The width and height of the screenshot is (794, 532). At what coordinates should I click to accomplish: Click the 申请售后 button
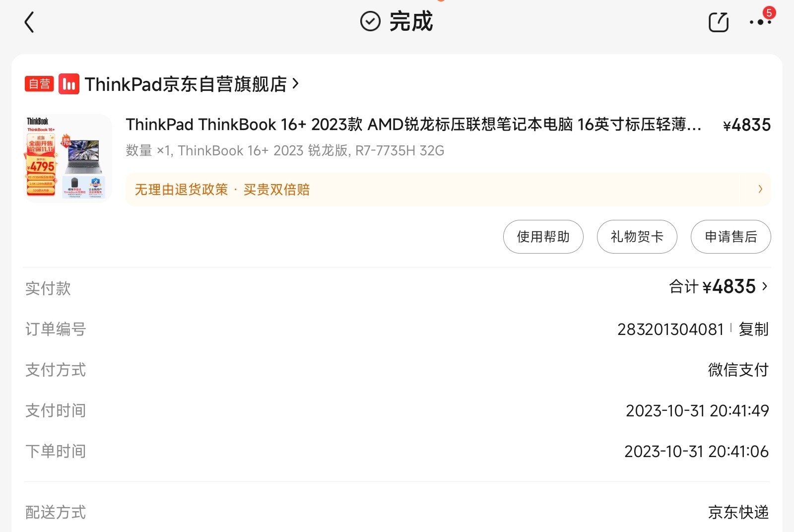click(x=731, y=237)
